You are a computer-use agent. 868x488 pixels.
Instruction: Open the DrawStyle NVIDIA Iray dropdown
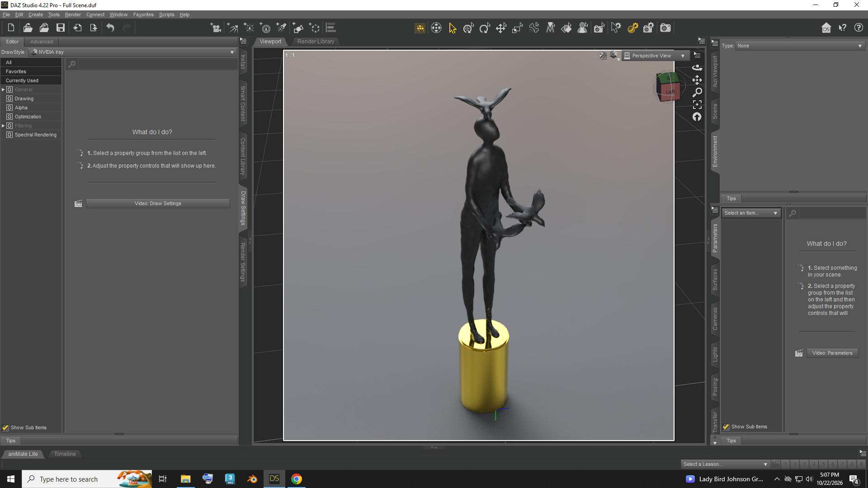point(133,52)
